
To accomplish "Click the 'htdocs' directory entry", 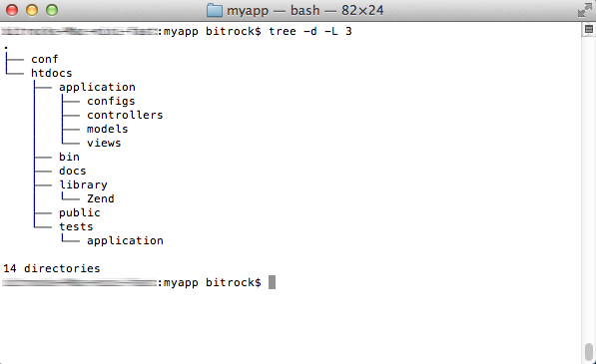I will 52,73.
